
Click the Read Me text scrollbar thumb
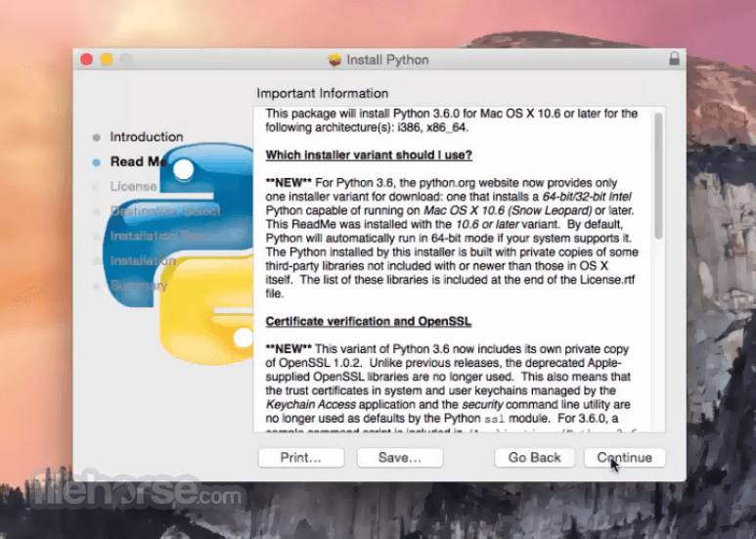[x=658, y=176]
